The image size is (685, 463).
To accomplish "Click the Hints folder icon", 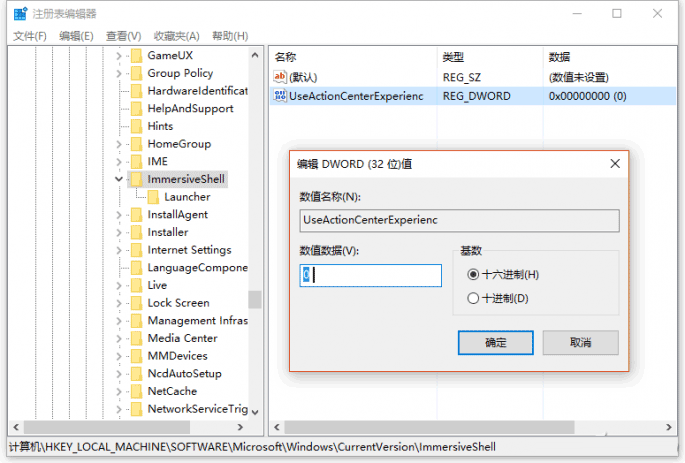I will pos(137,126).
